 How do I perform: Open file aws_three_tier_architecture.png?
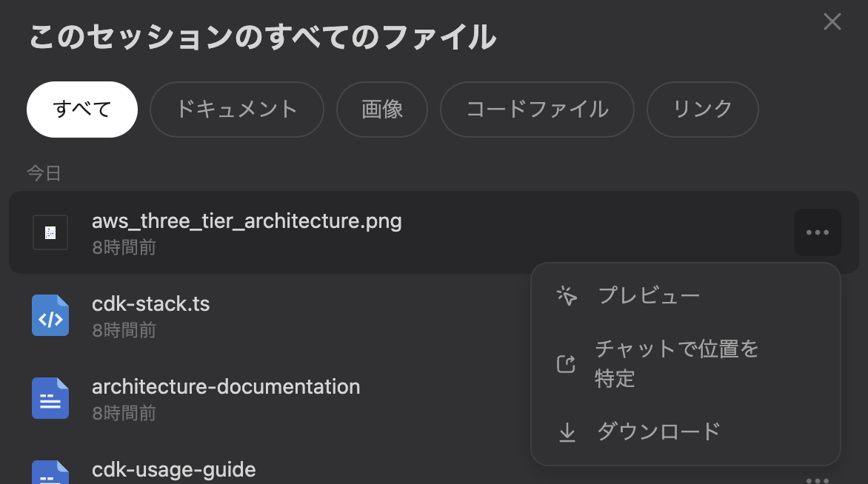click(247, 221)
